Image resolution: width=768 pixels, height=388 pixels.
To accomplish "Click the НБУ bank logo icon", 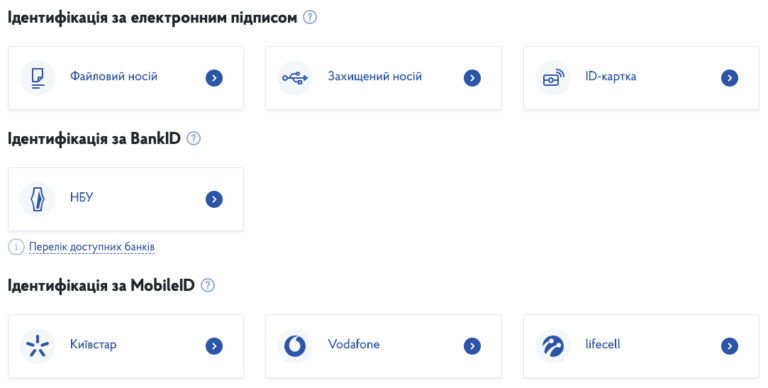I will click(x=37, y=199).
